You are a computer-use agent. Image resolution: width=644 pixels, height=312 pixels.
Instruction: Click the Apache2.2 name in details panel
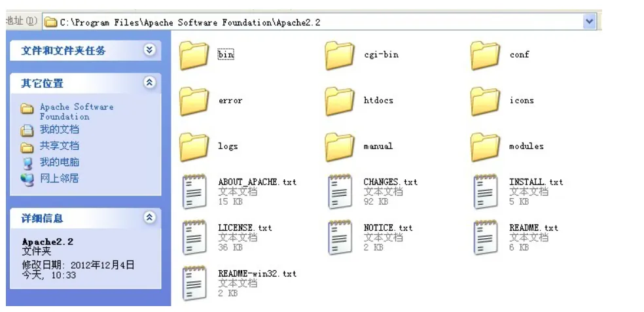[48, 242]
